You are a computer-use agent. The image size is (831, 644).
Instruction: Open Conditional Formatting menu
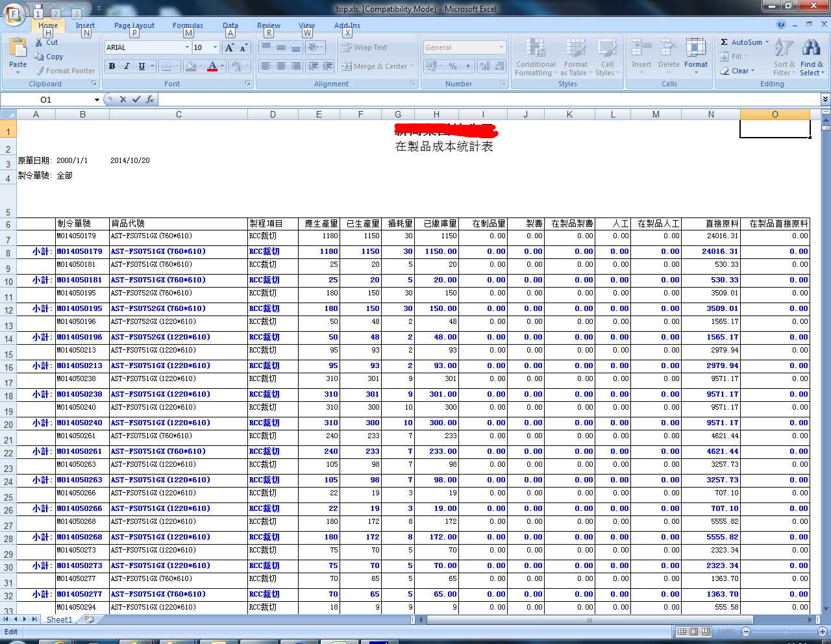pos(536,57)
